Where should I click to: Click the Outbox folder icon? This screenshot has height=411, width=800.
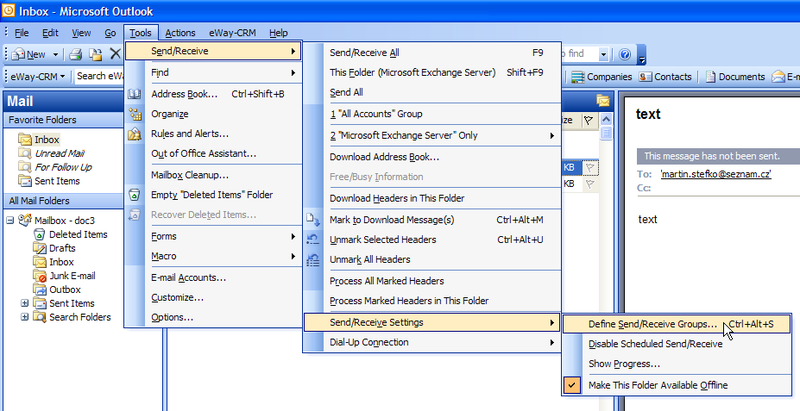pos(40,290)
